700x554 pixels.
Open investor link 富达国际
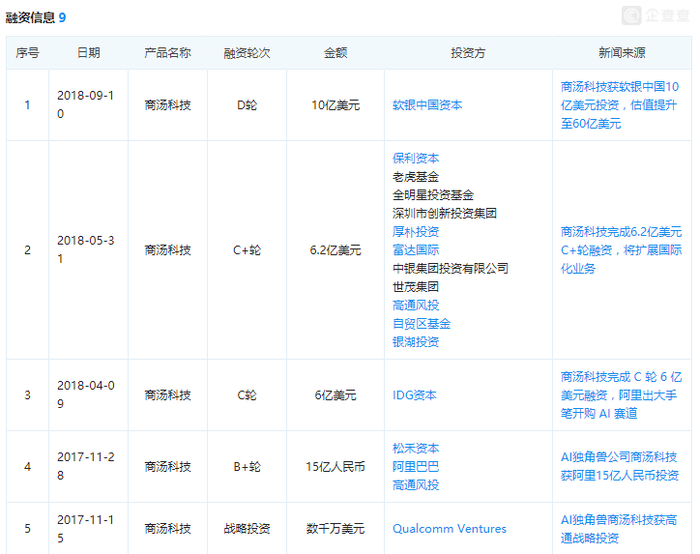point(416,250)
